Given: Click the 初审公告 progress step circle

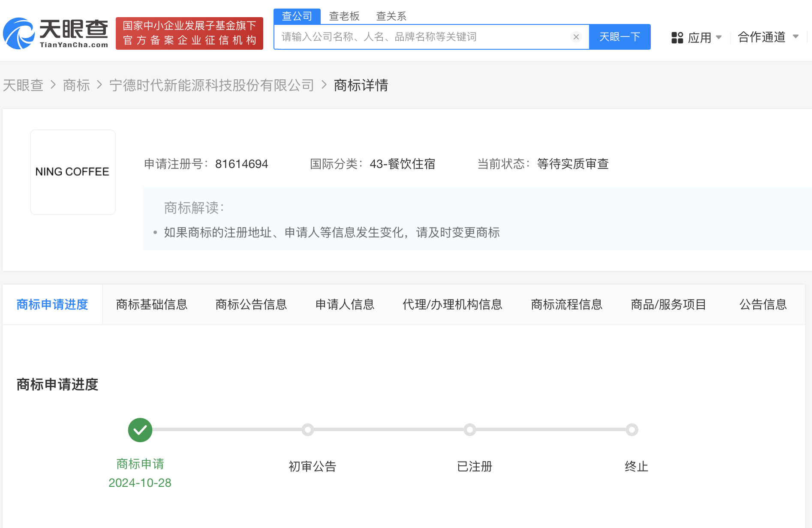Looking at the screenshot, I should [x=308, y=430].
